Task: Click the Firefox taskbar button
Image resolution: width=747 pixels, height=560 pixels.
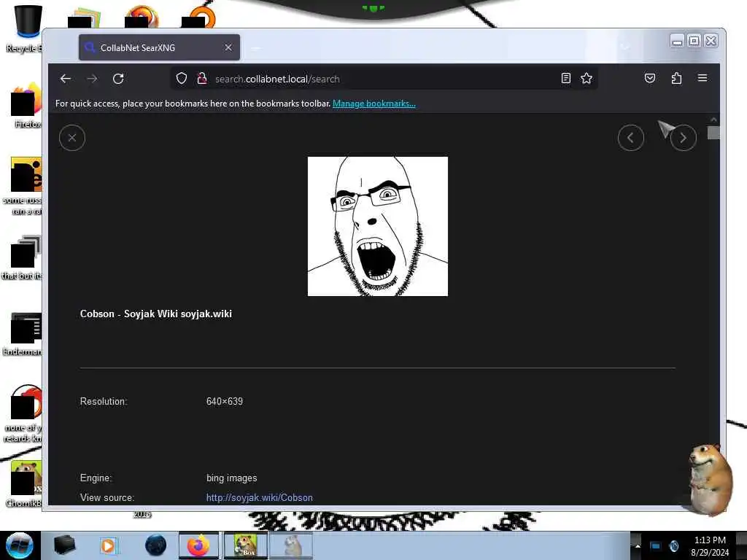Action: pyautogui.click(x=198, y=545)
